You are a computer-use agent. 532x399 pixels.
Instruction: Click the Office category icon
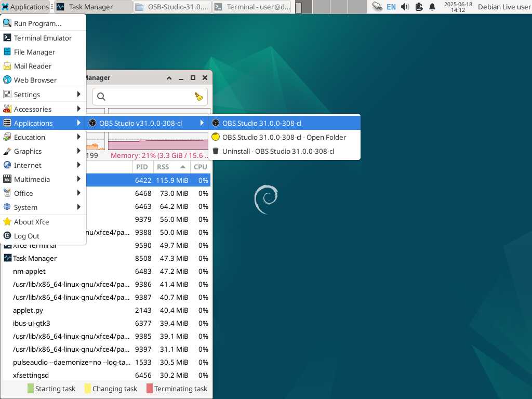point(7,193)
